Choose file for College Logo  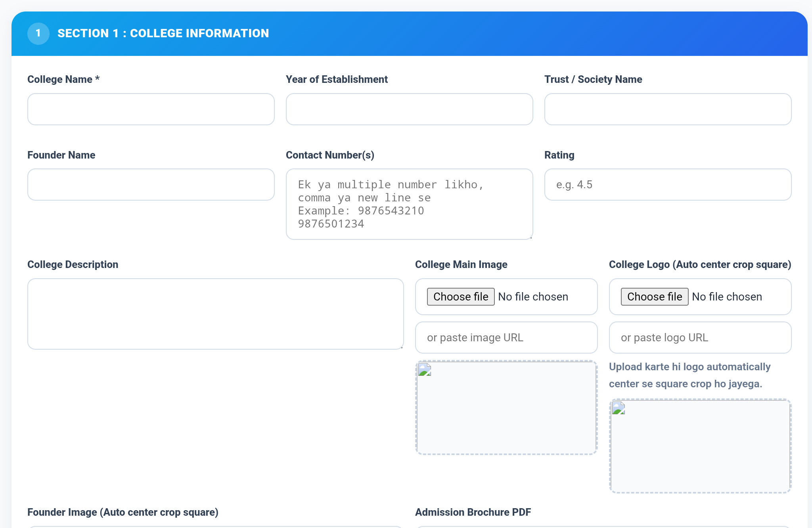point(655,297)
